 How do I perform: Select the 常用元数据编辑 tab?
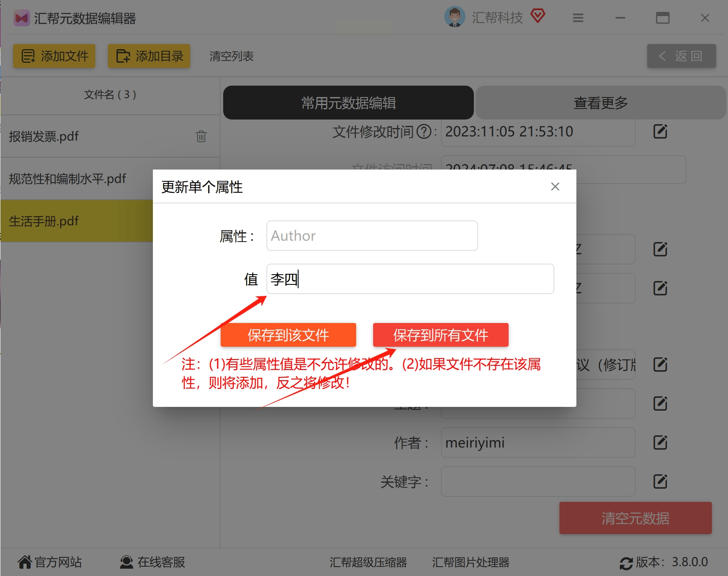click(x=348, y=103)
